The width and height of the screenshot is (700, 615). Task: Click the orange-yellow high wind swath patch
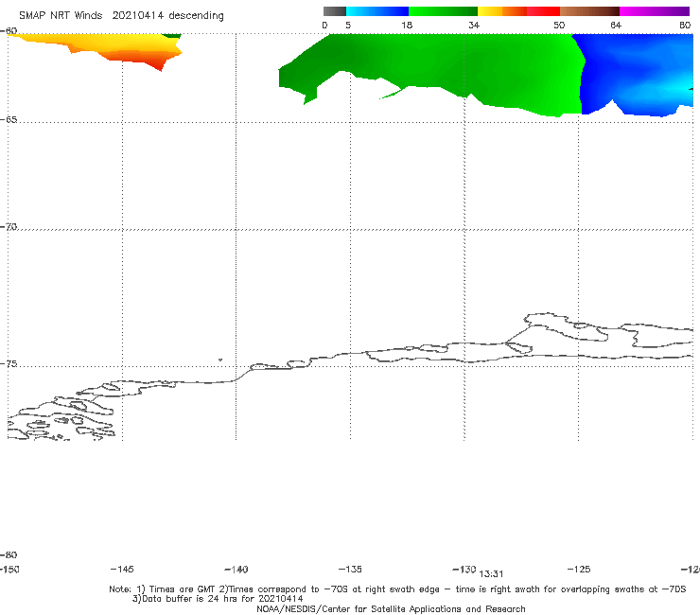point(130,48)
